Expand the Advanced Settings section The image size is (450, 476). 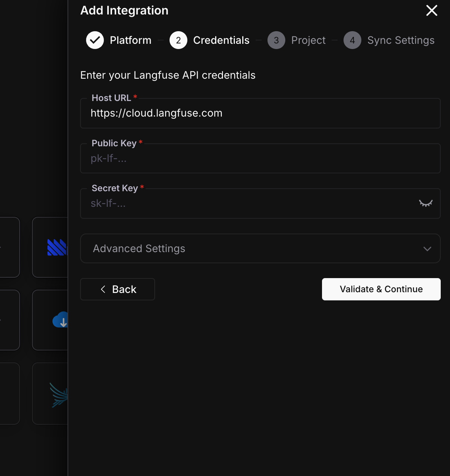point(260,248)
